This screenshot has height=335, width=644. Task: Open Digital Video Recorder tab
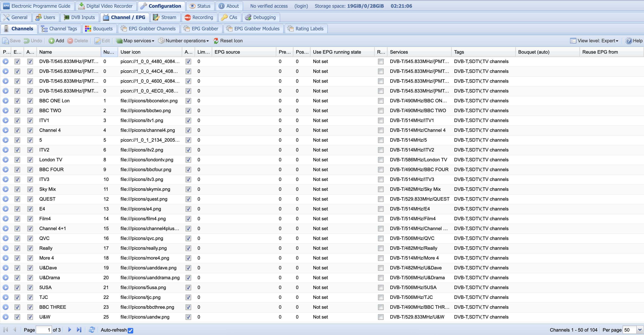(106, 6)
